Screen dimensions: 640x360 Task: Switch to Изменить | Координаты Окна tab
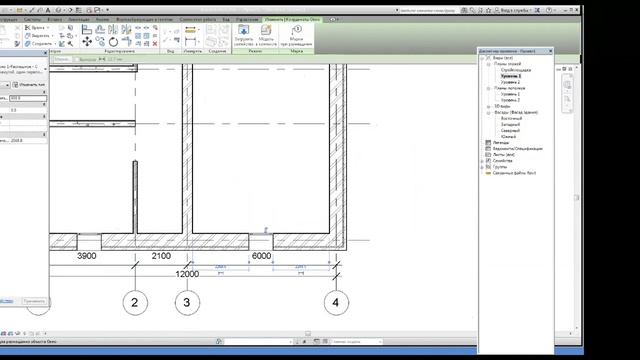292,20
